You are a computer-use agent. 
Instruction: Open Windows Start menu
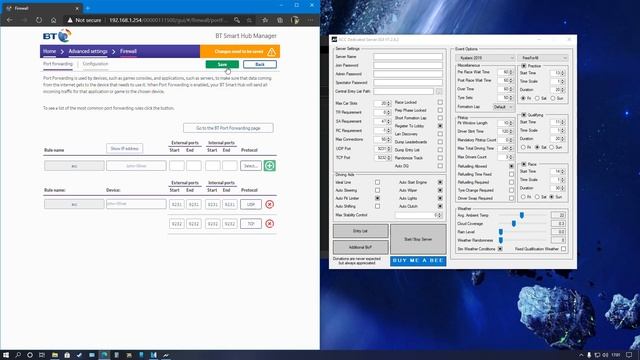6,355
